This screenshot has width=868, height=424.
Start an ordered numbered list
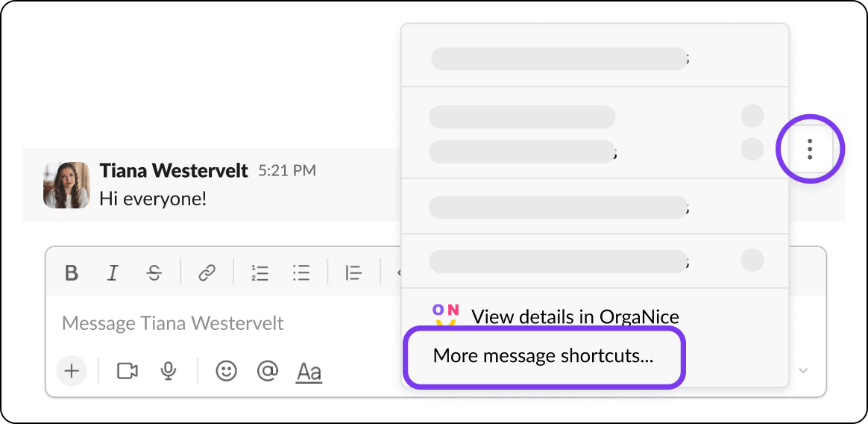260,272
